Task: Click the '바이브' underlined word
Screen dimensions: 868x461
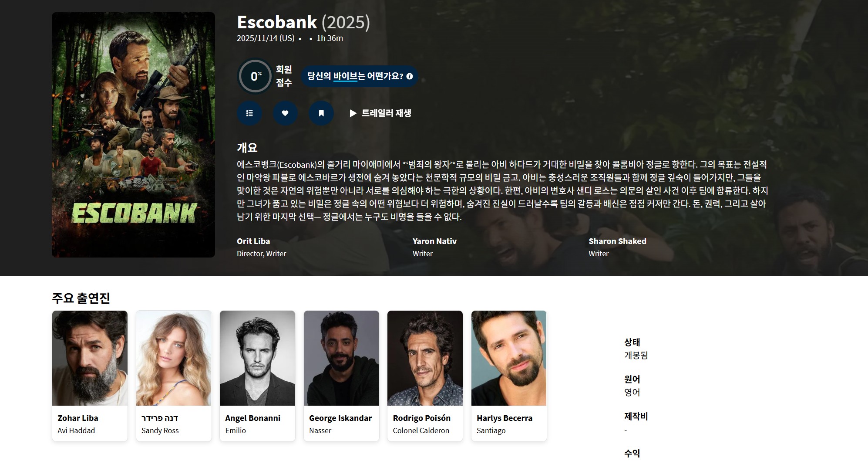Action: coord(346,76)
